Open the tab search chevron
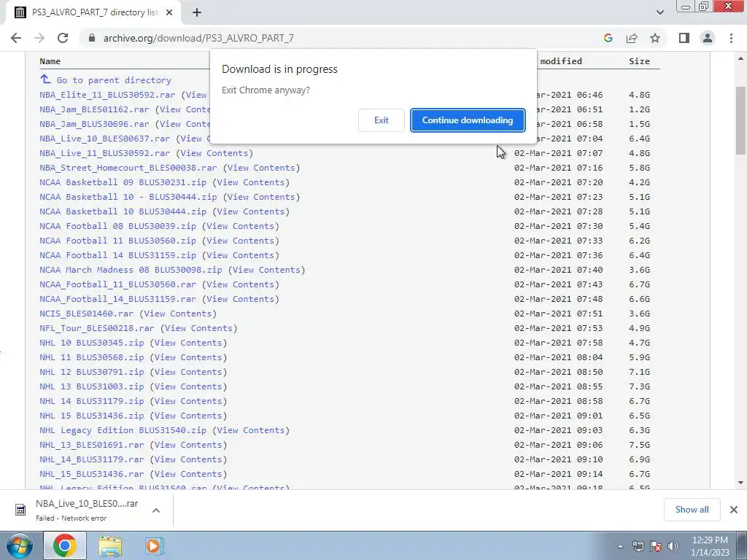Screen dimensions: 747x560 pos(659,13)
